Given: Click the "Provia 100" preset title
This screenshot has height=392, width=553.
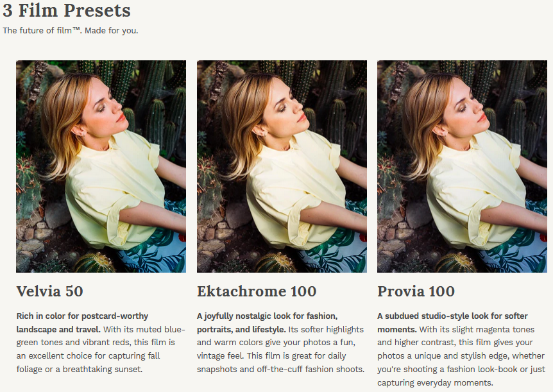Looking at the screenshot, I should (416, 291).
